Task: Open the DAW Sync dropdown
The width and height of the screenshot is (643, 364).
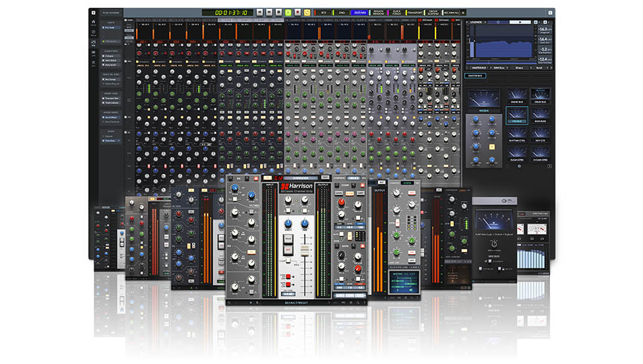Action: 500,67
